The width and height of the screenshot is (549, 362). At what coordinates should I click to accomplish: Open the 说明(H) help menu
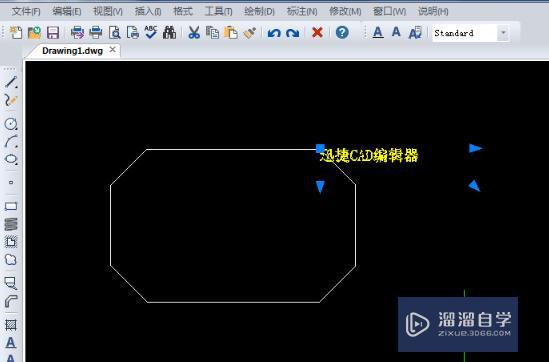pos(433,12)
